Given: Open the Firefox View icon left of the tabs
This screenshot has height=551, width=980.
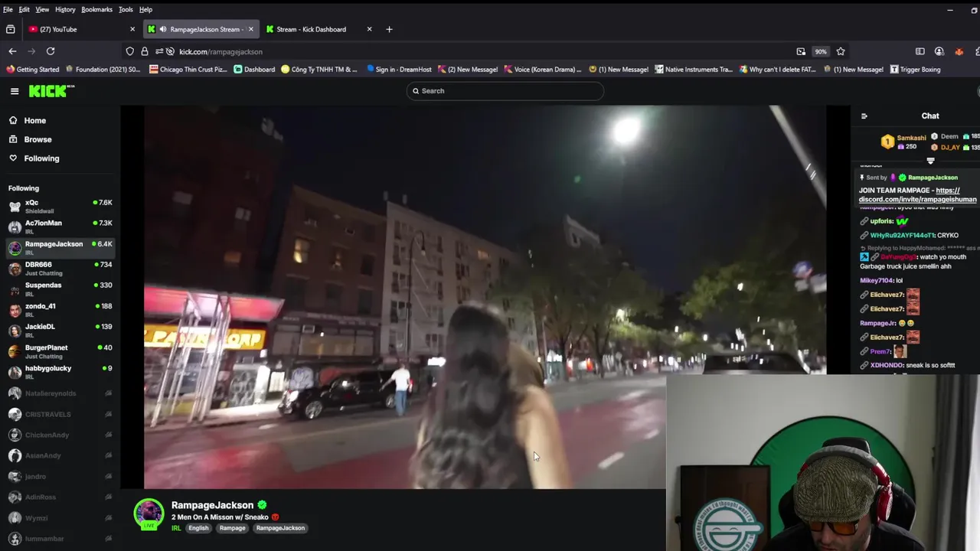Looking at the screenshot, I should tap(10, 29).
